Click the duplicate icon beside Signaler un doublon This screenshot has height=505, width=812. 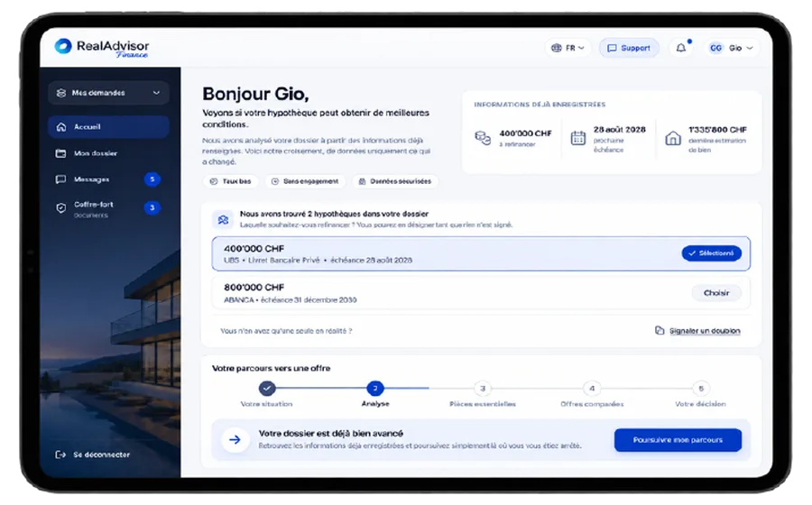pos(660,331)
